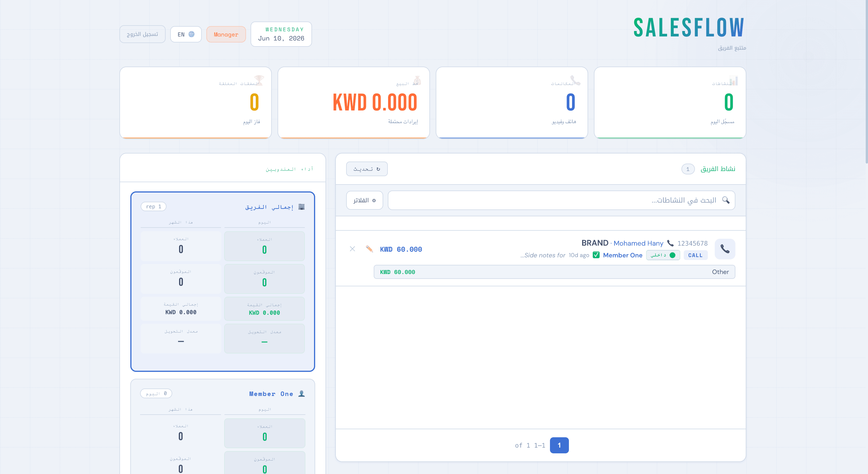The height and width of the screenshot is (474, 868).
Task: Click the KWD 0.000 pipeline value
Action: click(375, 102)
